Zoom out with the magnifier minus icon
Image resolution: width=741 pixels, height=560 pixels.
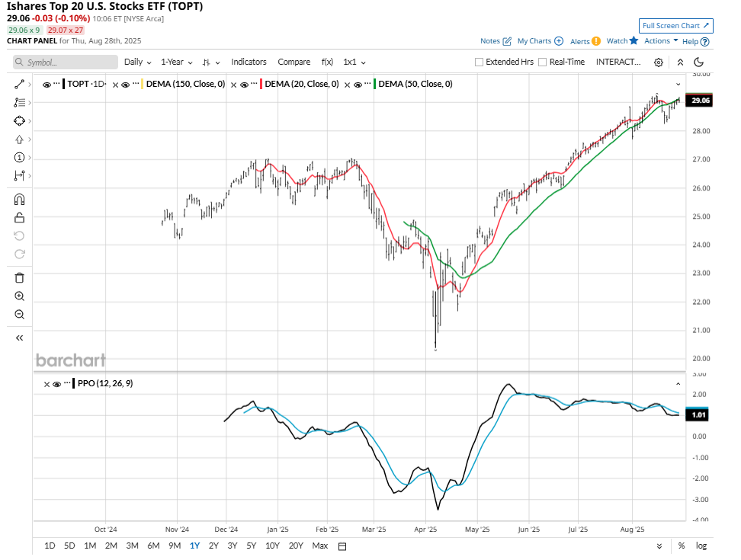click(x=19, y=315)
